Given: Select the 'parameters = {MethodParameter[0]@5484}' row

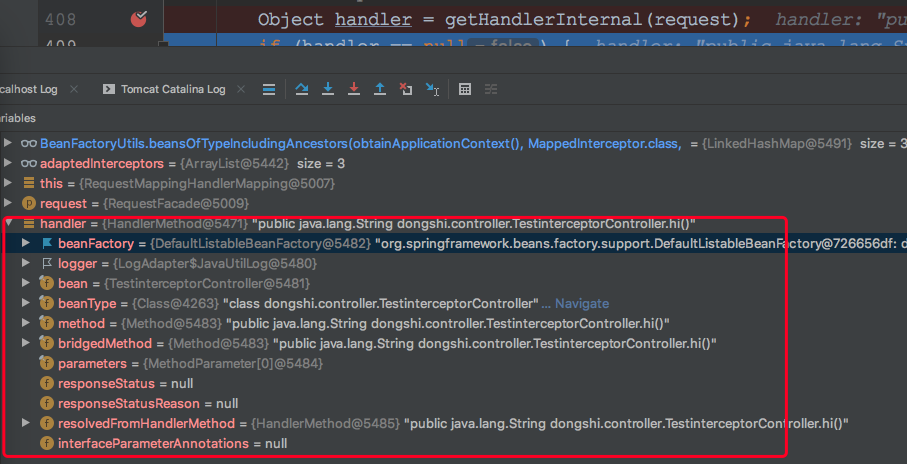Looking at the screenshot, I should click(454, 363).
